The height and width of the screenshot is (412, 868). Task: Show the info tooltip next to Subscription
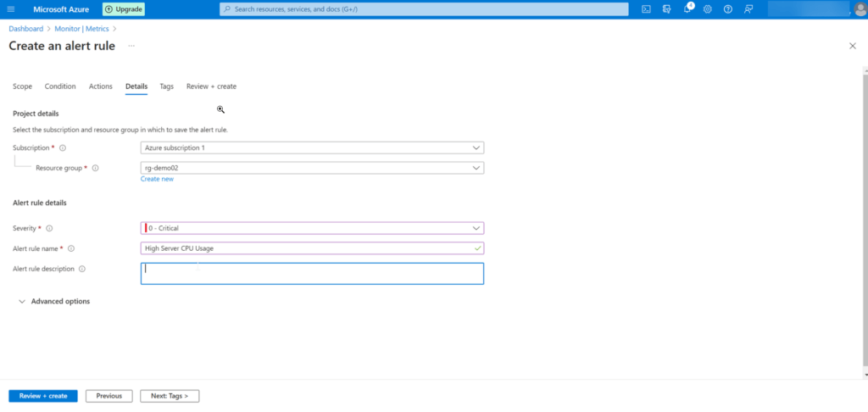click(x=63, y=148)
